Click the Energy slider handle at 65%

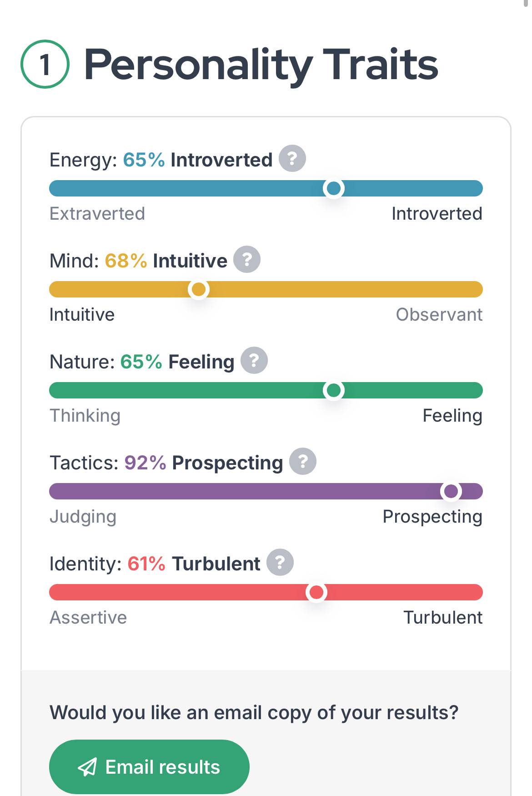pyautogui.click(x=334, y=188)
